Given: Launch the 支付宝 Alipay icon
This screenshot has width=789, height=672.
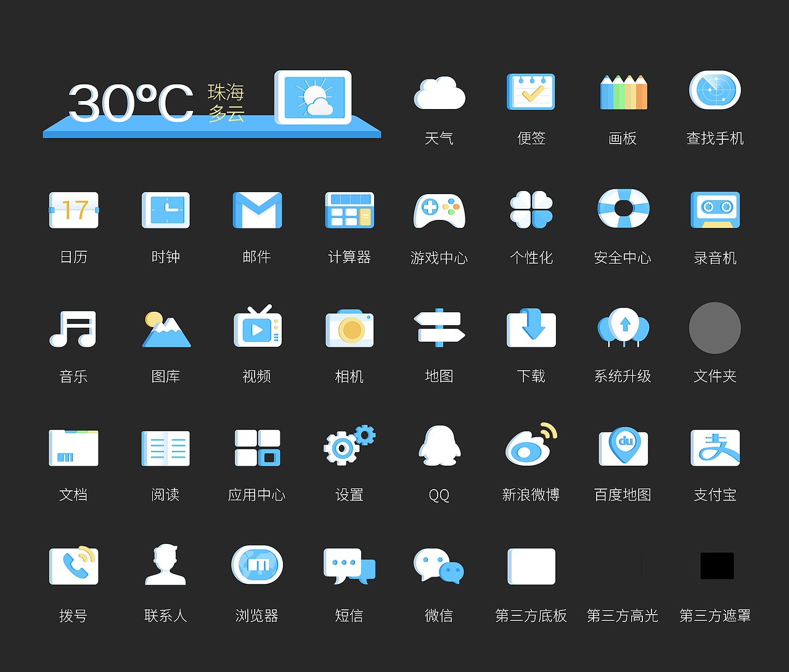Looking at the screenshot, I should point(715,448).
